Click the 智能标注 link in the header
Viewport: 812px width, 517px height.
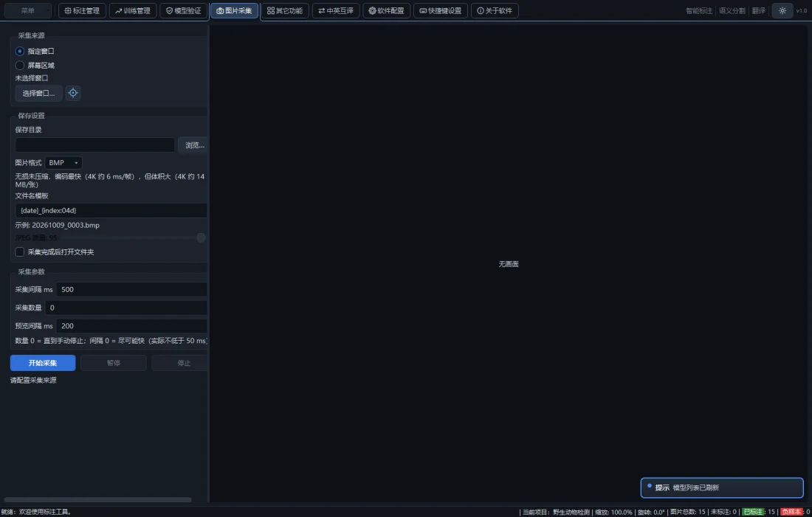pos(699,11)
